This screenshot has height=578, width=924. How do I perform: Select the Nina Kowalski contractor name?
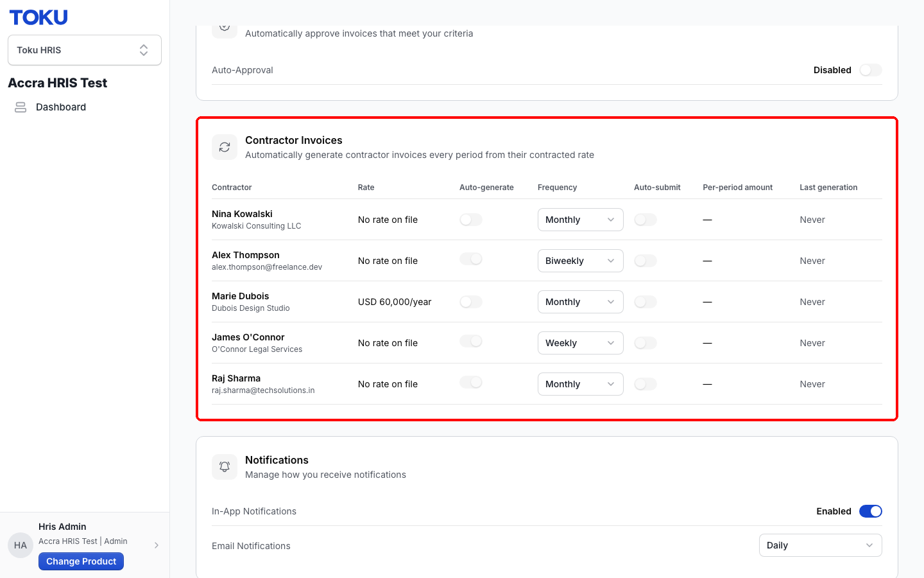click(242, 214)
